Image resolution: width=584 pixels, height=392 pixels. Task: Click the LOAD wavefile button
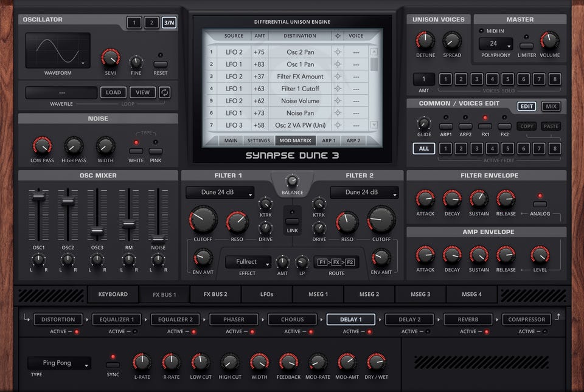(x=113, y=92)
